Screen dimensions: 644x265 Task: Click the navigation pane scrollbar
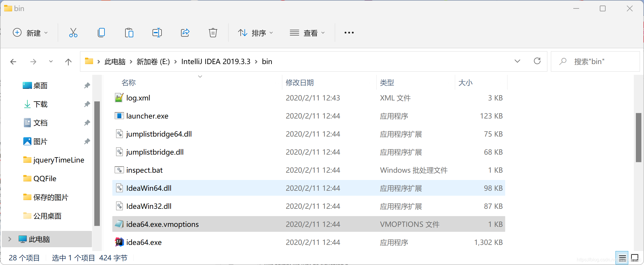pos(97,163)
